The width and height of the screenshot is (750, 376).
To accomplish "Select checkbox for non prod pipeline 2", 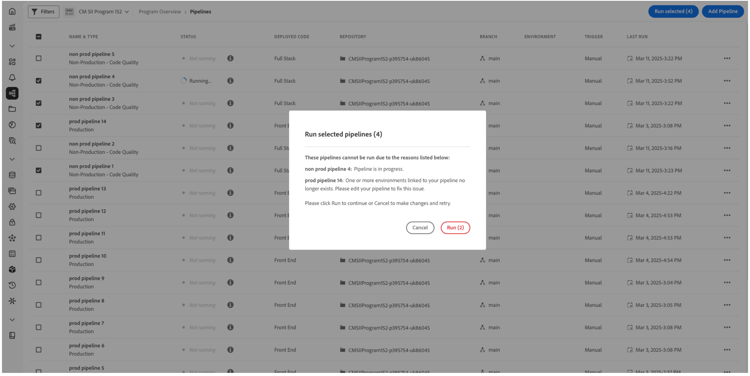I will (39, 148).
